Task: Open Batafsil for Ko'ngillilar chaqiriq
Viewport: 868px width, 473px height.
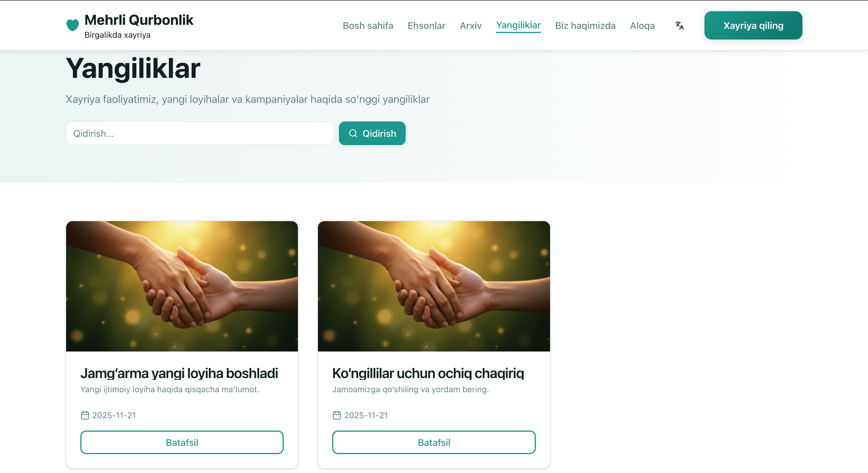Action: [434, 442]
